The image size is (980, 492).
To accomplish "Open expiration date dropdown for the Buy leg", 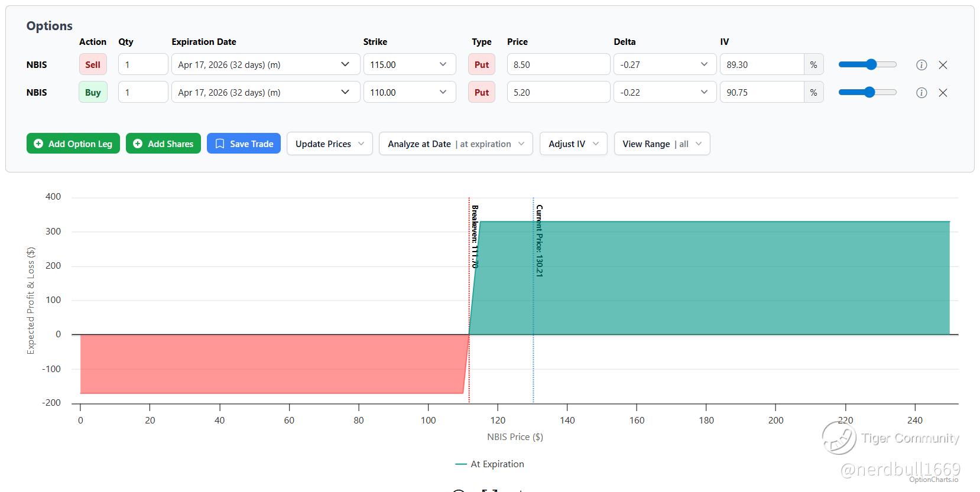I will coord(265,92).
